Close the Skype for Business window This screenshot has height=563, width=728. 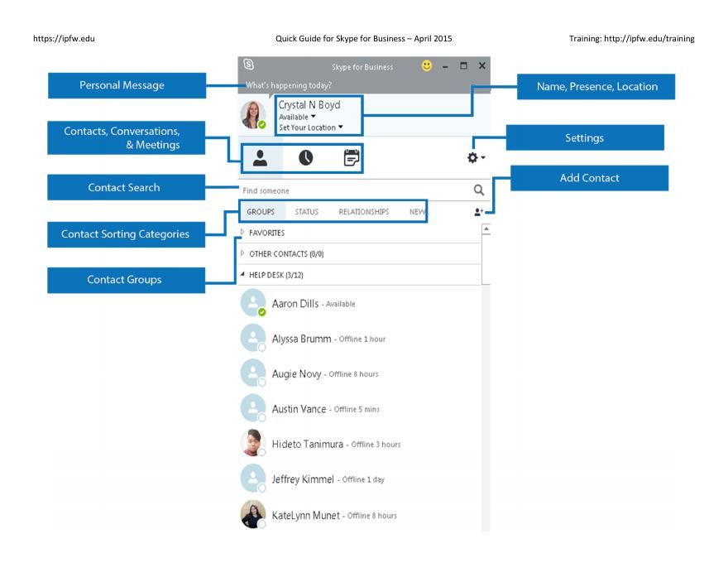[482, 66]
